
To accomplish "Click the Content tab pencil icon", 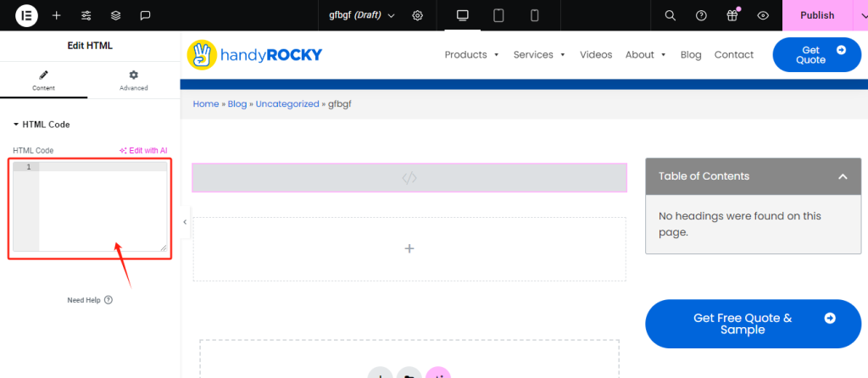I will 44,75.
